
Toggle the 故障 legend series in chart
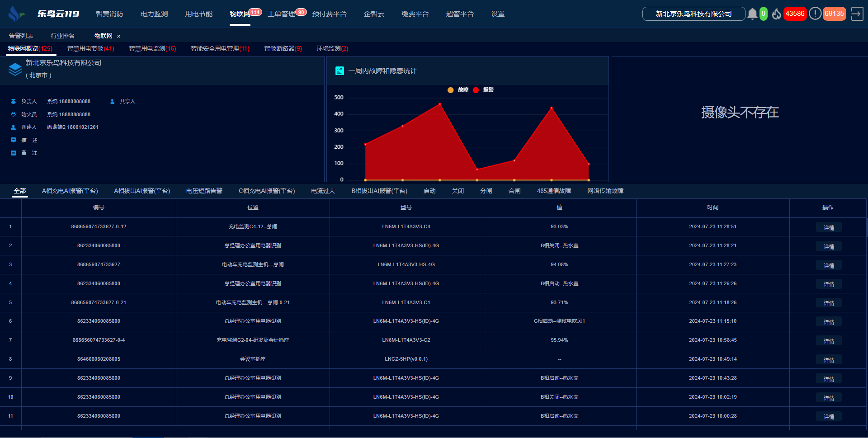458,90
